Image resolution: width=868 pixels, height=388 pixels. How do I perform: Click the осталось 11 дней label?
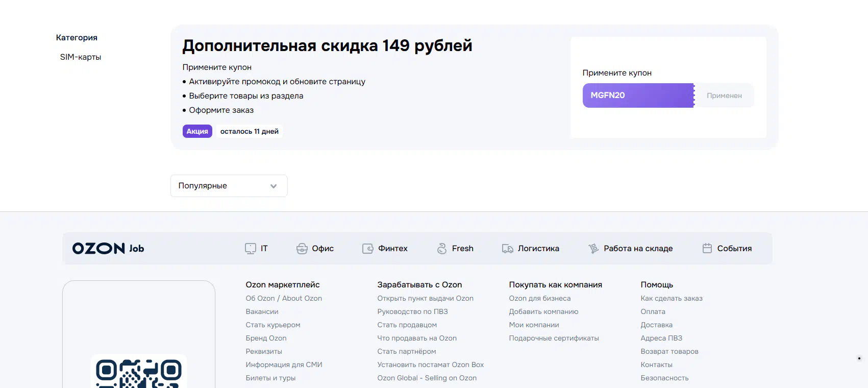click(250, 131)
